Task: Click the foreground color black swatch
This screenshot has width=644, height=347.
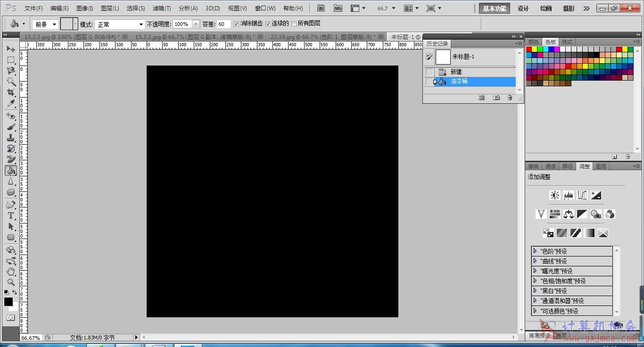Action: (x=8, y=302)
